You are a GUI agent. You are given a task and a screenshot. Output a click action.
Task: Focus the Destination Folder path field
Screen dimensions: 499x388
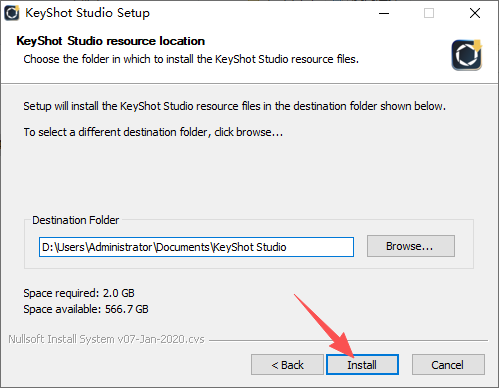coord(196,247)
